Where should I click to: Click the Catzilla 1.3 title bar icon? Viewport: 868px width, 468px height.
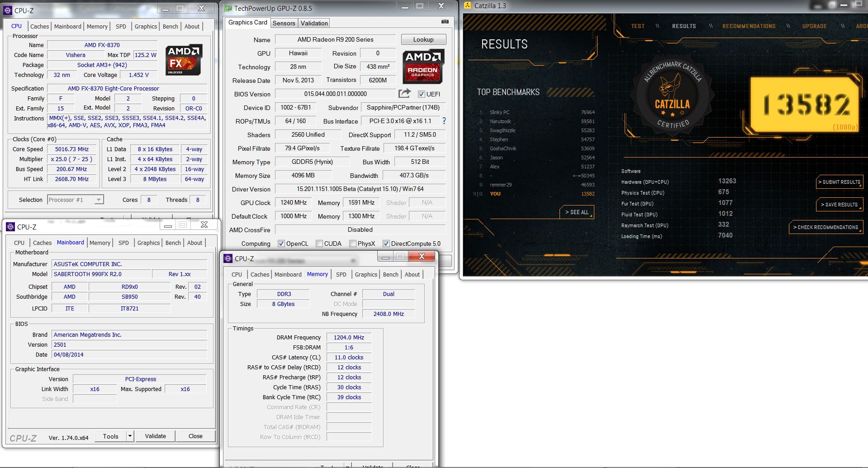[x=468, y=5]
